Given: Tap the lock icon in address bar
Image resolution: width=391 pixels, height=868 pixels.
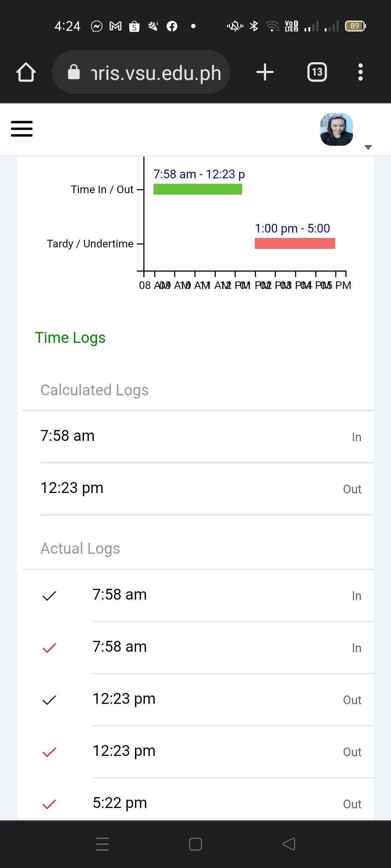Looking at the screenshot, I should (74, 72).
